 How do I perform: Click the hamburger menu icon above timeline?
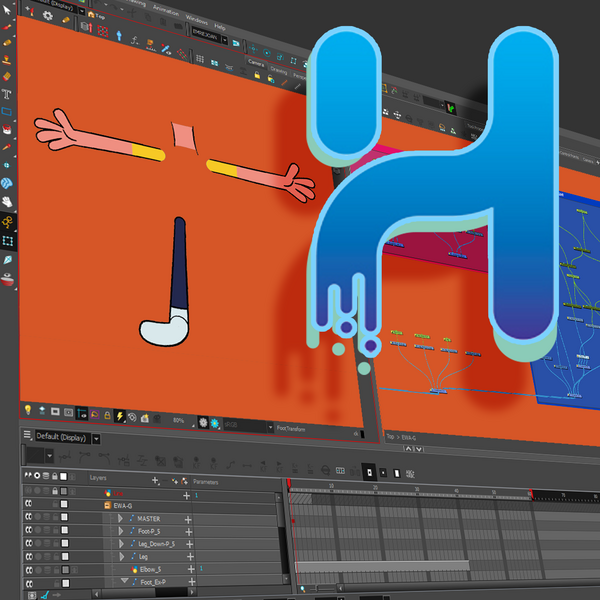[27, 434]
